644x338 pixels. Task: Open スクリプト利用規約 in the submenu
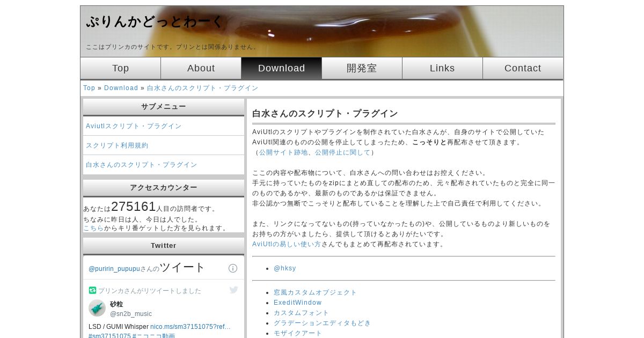click(117, 145)
